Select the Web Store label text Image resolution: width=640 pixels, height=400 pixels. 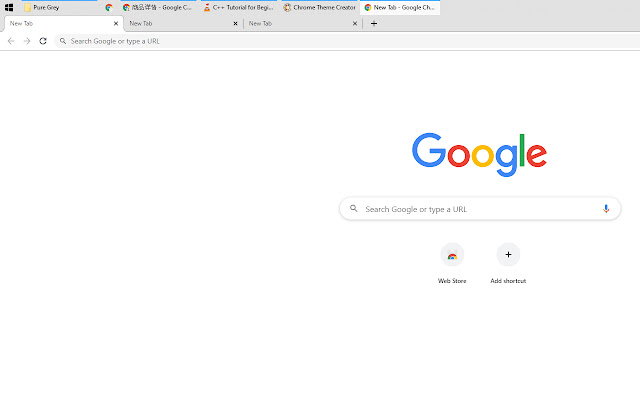452,281
